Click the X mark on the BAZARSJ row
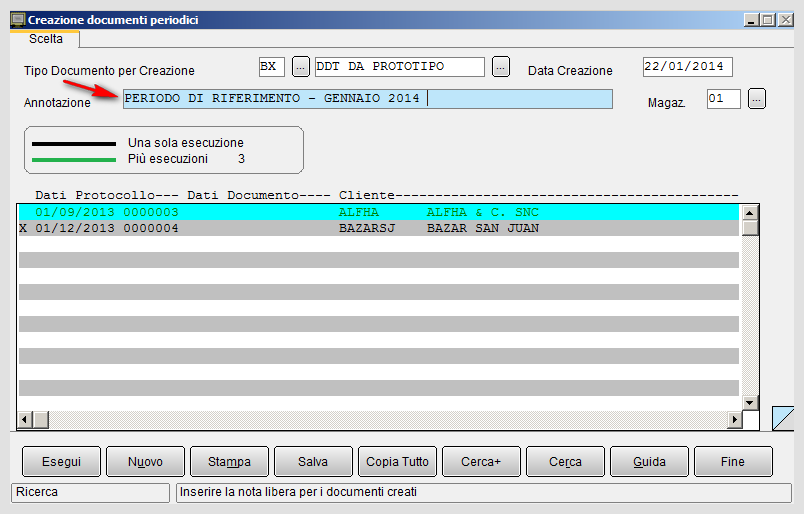The image size is (804, 514). (23, 228)
